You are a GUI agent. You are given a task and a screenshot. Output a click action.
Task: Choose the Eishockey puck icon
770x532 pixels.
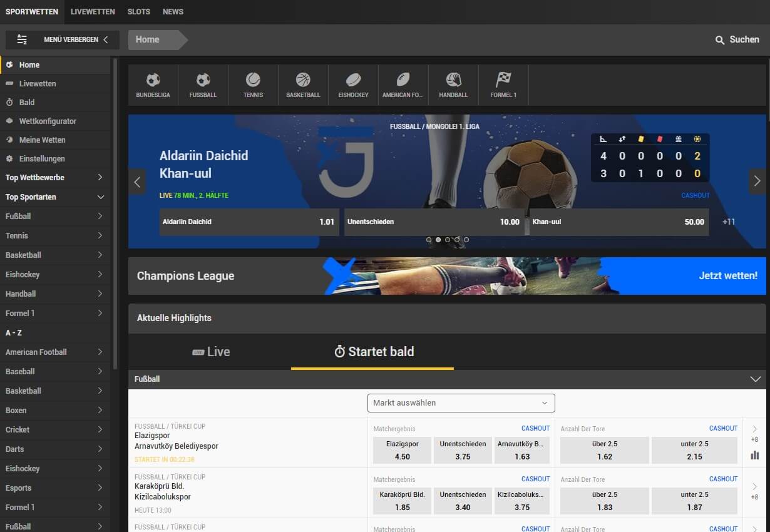(x=354, y=79)
